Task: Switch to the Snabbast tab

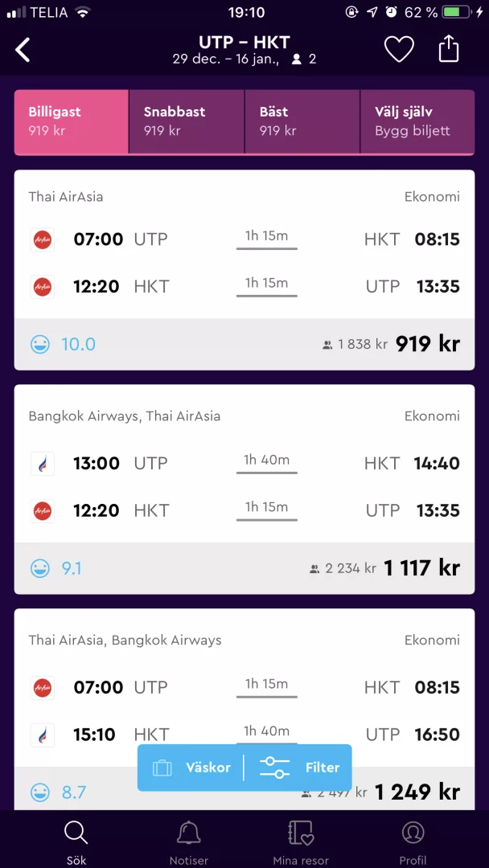Action: click(187, 121)
